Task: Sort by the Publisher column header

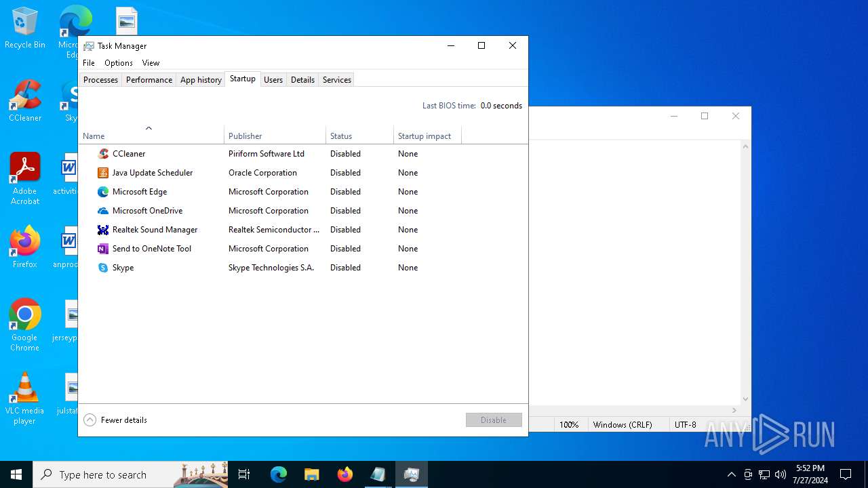Action: tap(275, 134)
